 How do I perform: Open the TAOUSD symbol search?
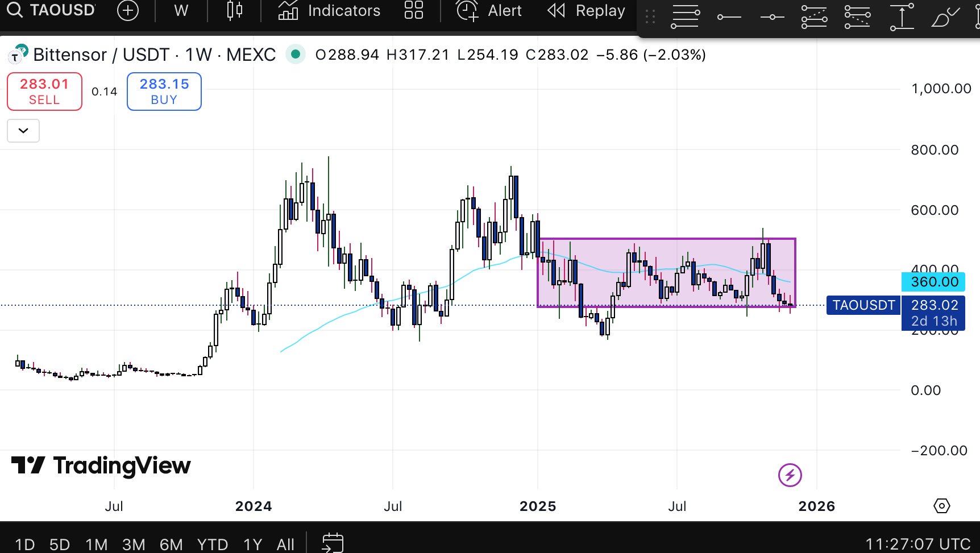tap(51, 10)
